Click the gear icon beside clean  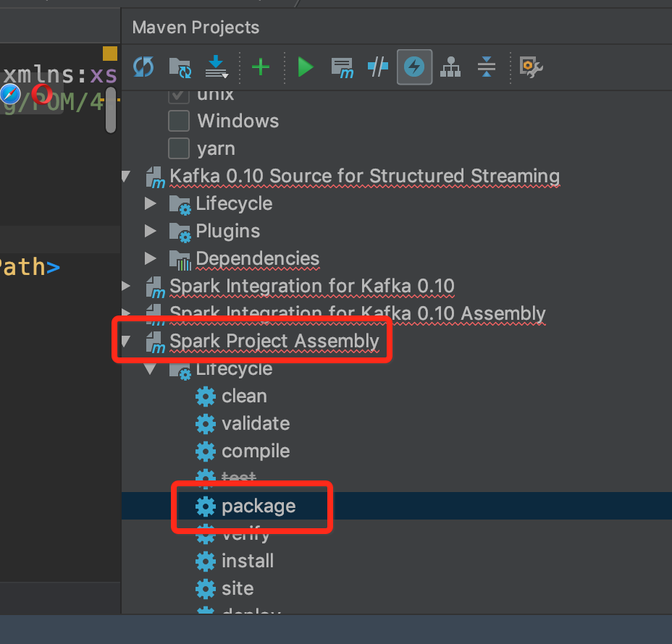click(x=206, y=397)
